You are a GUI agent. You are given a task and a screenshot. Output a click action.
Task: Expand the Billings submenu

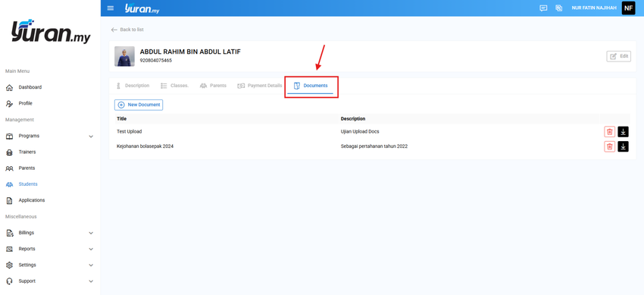pos(91,233)
